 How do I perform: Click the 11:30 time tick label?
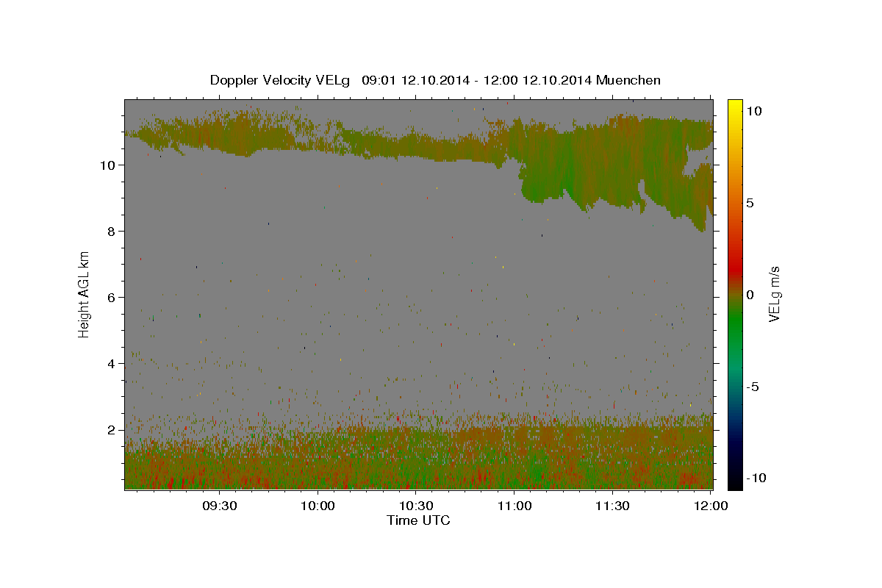pos(612,506)
